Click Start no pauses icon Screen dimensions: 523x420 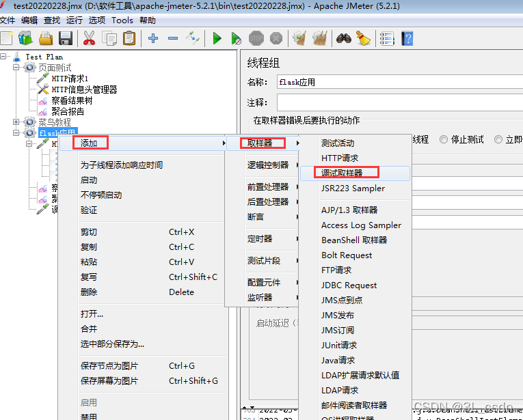[x=237, y=38]
